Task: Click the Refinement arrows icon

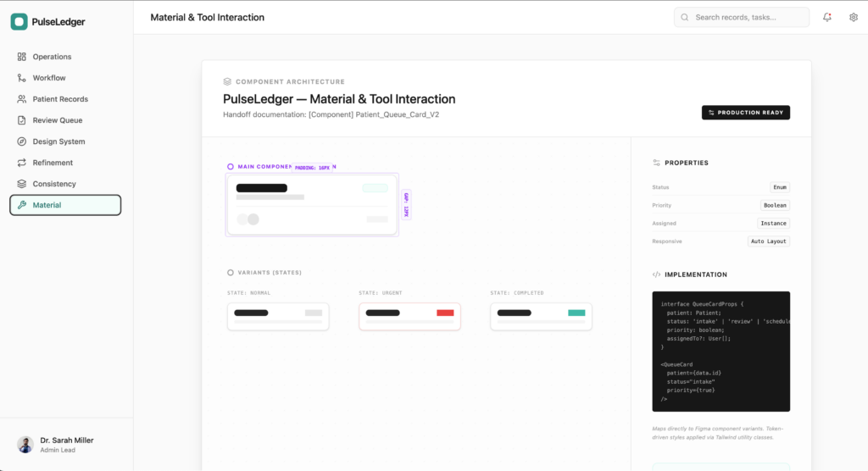Action: (21, 163)
